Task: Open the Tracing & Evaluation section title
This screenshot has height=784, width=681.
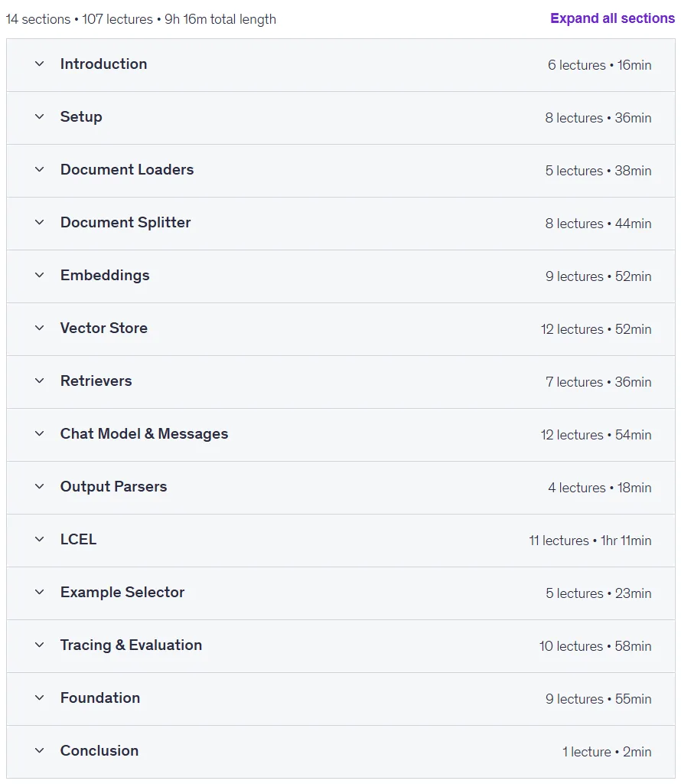Action: (131, 645)
